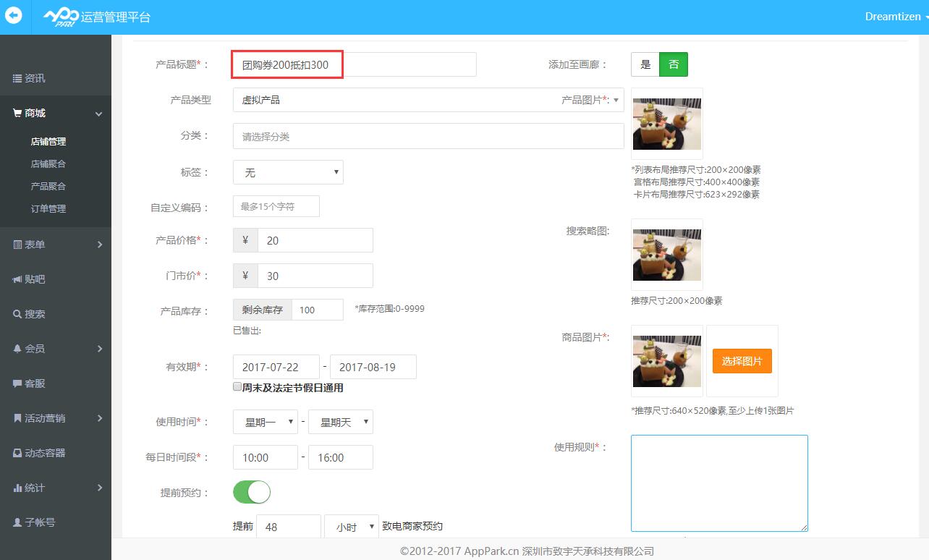Open the 标签 dropdown showing 无
The image size is (929, 560).
tap(287, 171)
